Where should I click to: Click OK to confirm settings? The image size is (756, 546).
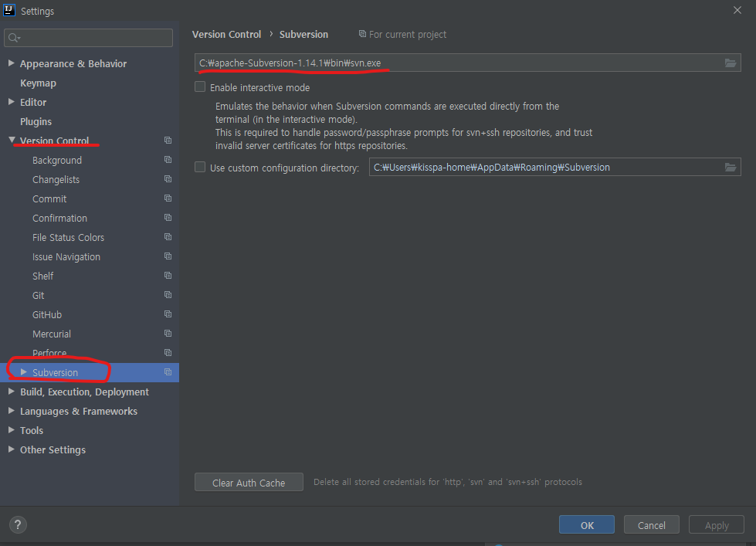587,525
